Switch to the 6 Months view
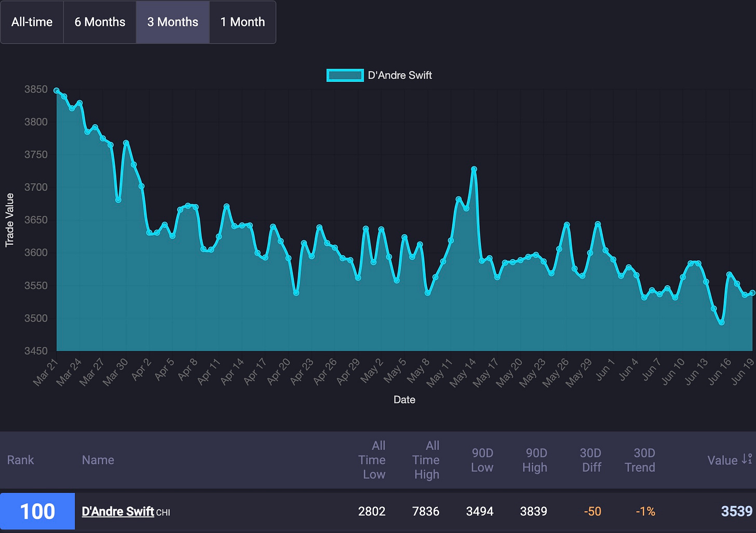The height and width of the screenshot is (533, 756). [100, 22]
